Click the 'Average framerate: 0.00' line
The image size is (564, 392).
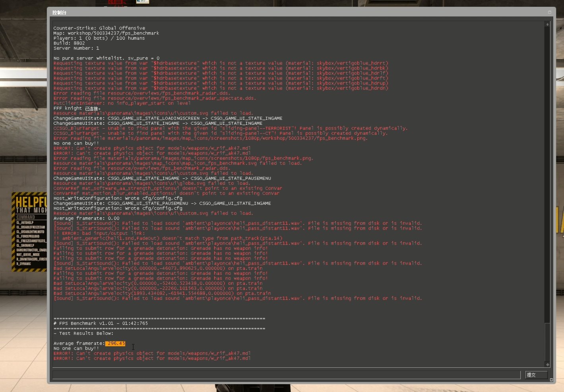coord(87,218)
